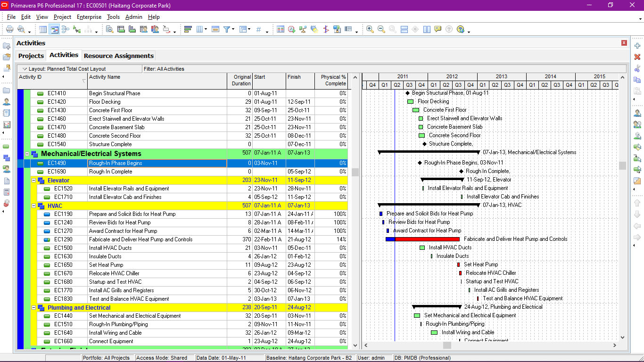The height and width of the screenshot is (362, 644).
Task: Collapse the Mechanical/Electrical Systems group
Action: (x=27, y=154)
